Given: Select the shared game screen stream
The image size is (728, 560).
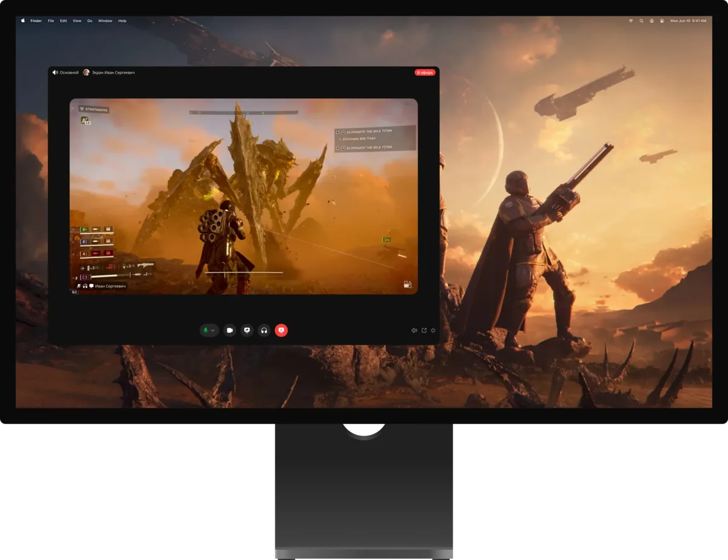Looking at the screenshot, I should click(x=244, y=197).
